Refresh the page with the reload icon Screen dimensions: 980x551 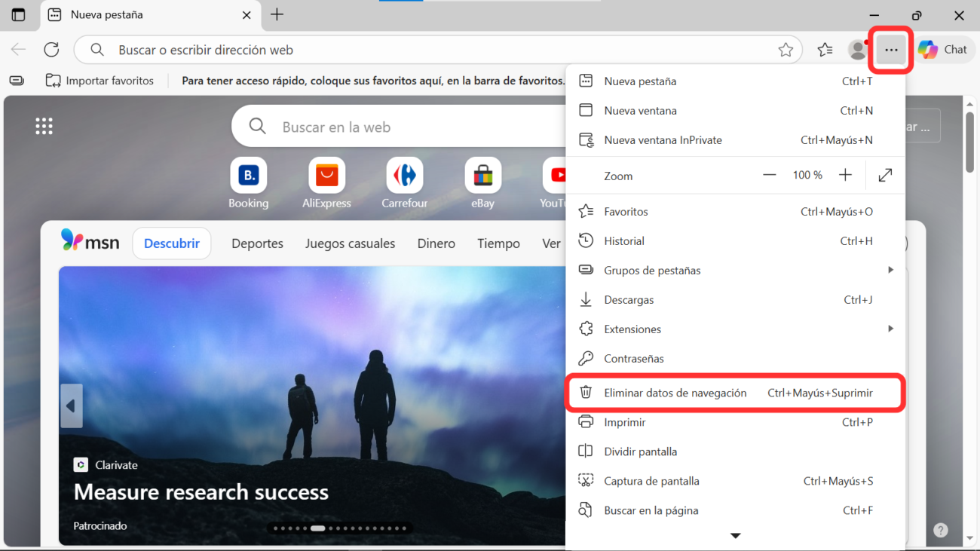[51, 50]
